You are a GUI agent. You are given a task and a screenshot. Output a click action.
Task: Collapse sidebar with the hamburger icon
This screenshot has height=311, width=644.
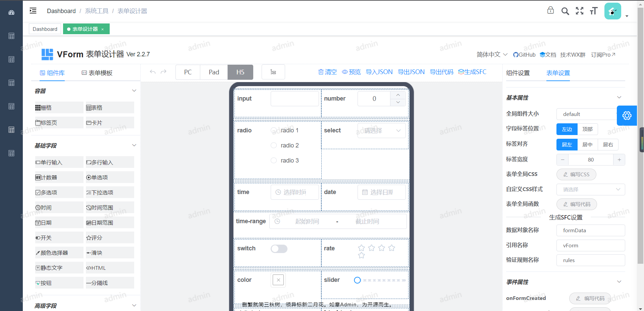pyautogui.click(x=33, y=11)
